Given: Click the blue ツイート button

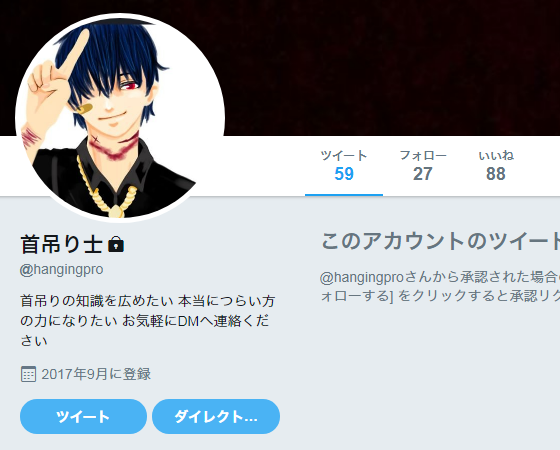Looking at the screenshot, I should pos(83,416).
